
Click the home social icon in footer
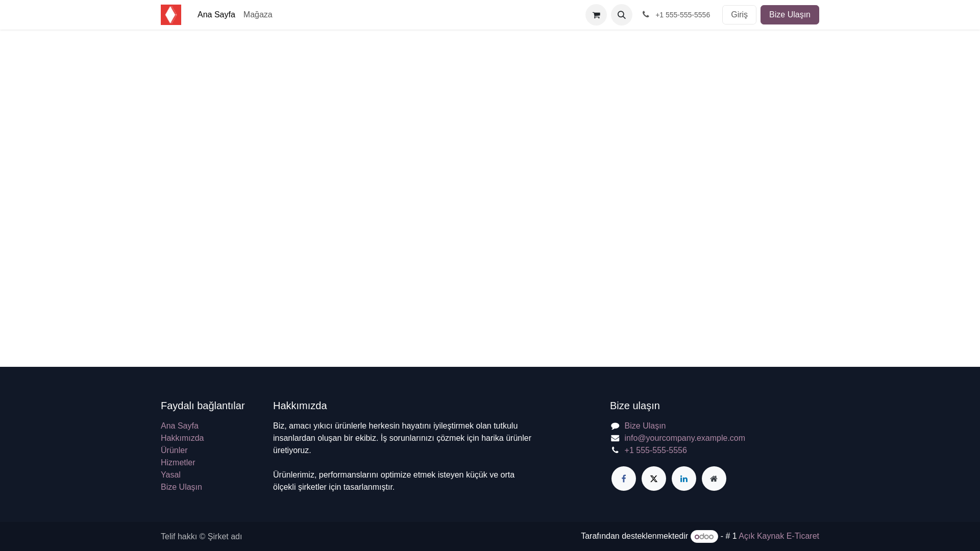[x=714, y=479]
